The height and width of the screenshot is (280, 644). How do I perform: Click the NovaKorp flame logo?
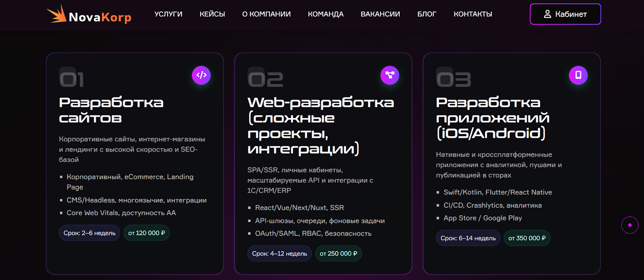57,14
